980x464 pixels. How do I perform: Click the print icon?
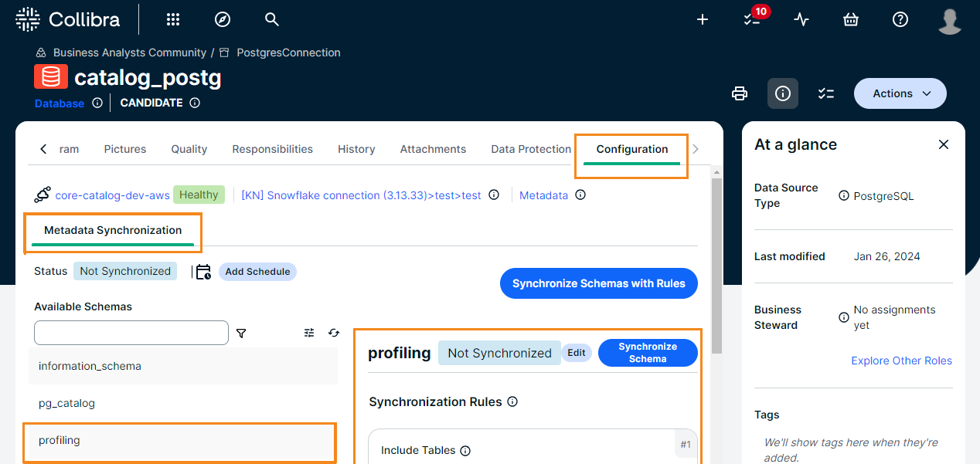point(740,93)
